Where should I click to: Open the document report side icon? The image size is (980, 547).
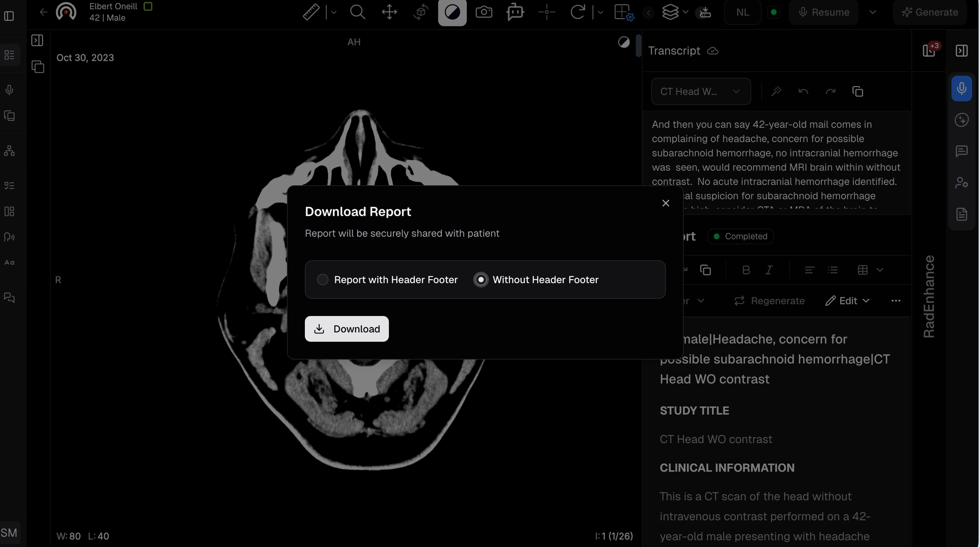point(961,214)
